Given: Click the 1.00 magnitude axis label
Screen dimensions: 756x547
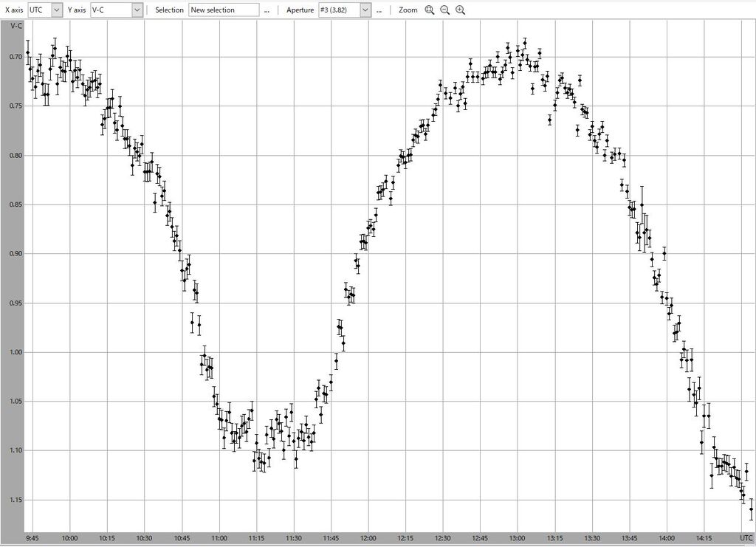Looking at the screenshot, I should point(15,352).
